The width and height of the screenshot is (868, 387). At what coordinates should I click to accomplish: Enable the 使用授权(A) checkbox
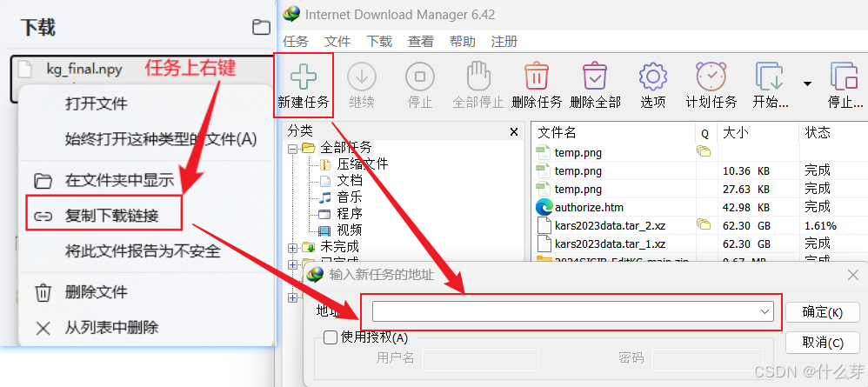pos(330,337)
